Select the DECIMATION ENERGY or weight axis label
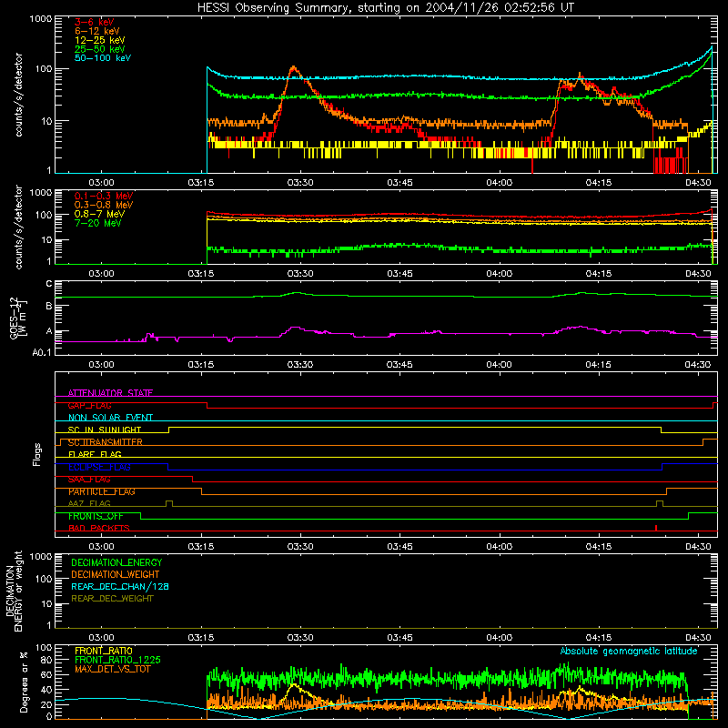 click(x=14, y=591)
